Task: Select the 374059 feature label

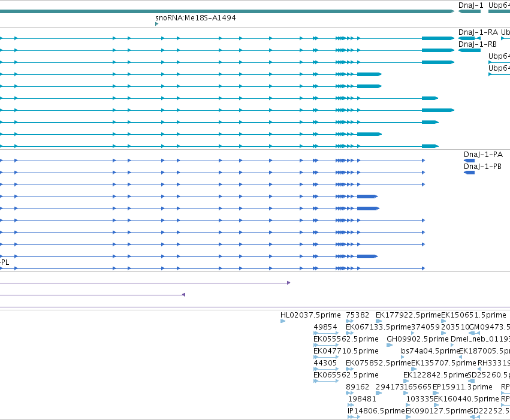Action: pos(425,327)
